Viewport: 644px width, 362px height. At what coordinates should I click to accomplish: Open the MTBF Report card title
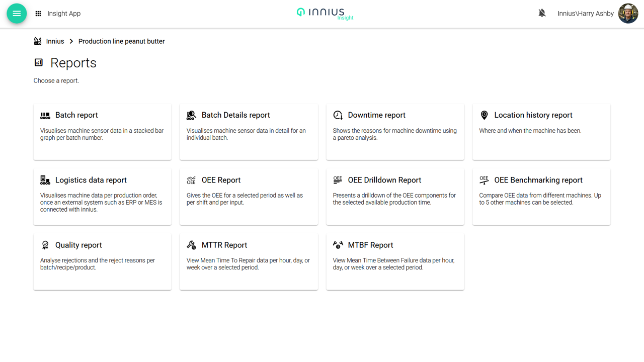(x=370, y=245)
